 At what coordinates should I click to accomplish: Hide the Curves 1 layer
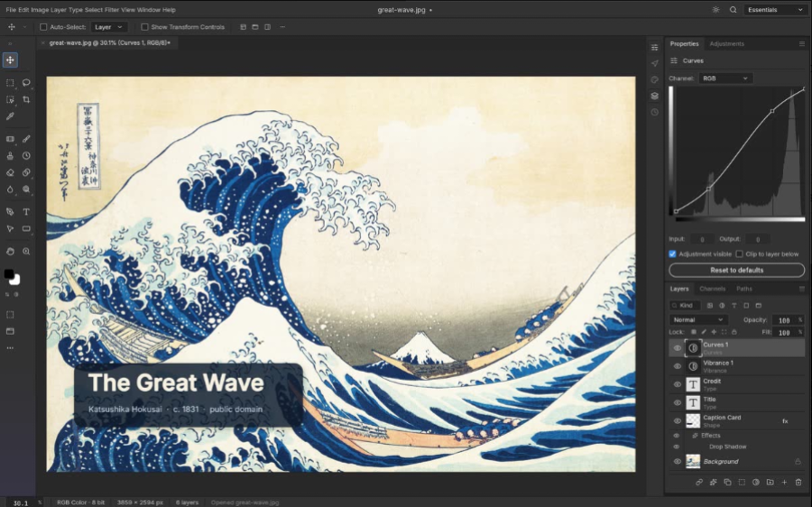677,348
